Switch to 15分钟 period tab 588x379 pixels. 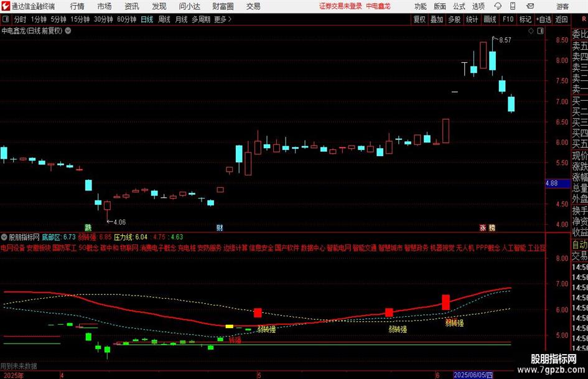click(x=80, y=19)
